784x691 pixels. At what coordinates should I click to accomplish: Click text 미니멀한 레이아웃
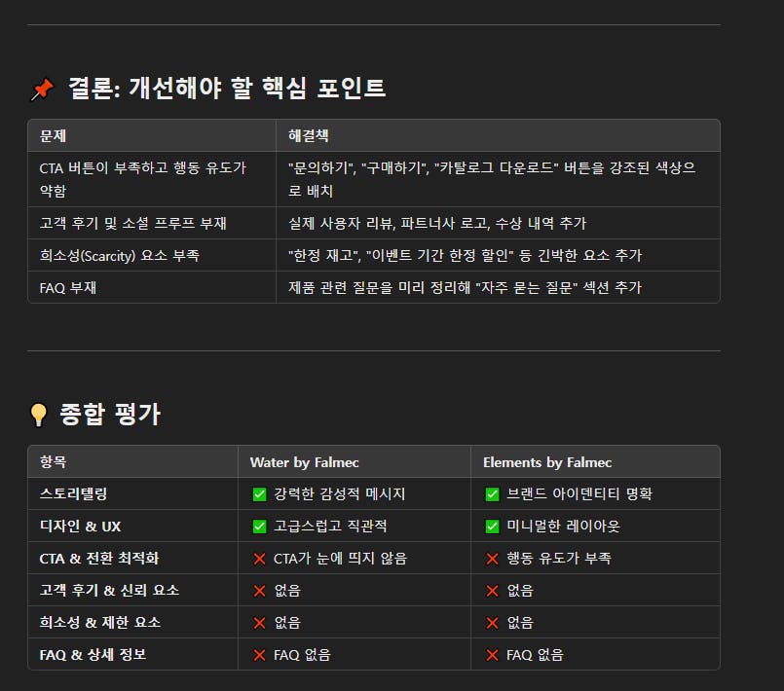[564, 527]
